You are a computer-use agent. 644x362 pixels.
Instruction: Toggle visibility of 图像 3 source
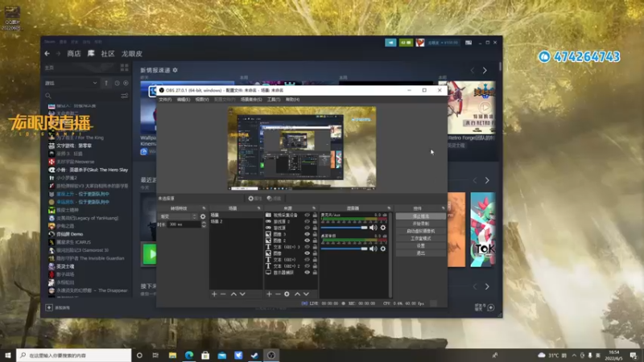pyautogui.click(x=307, y=234)
